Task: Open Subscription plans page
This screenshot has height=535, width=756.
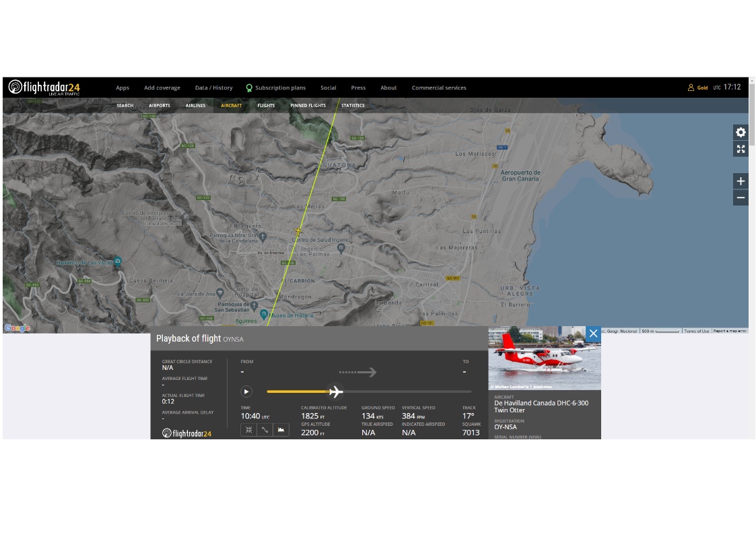Action: (x=276, y=88)
